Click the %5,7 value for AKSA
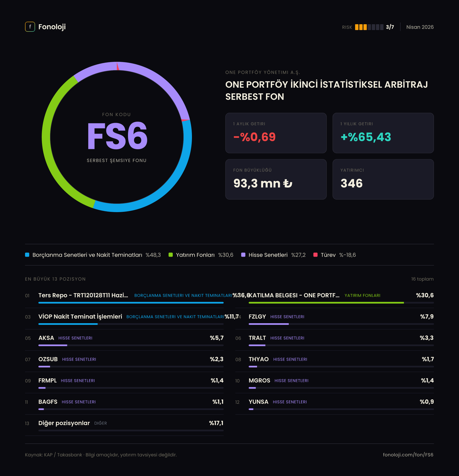 click(217, 338)
